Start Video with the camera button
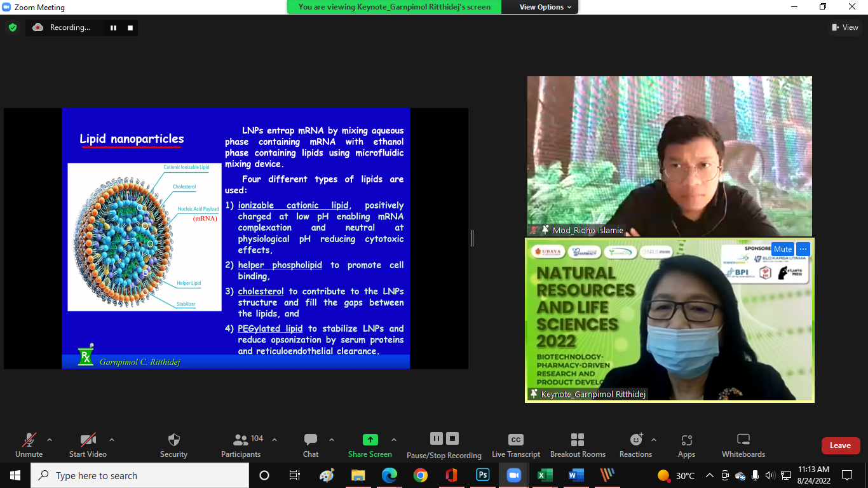 tap(88, 445)
